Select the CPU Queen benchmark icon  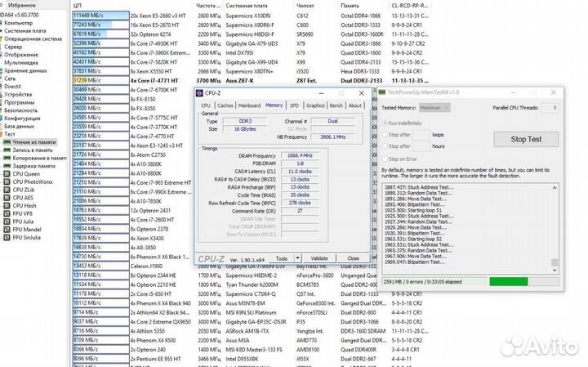(x=8, y=174)
